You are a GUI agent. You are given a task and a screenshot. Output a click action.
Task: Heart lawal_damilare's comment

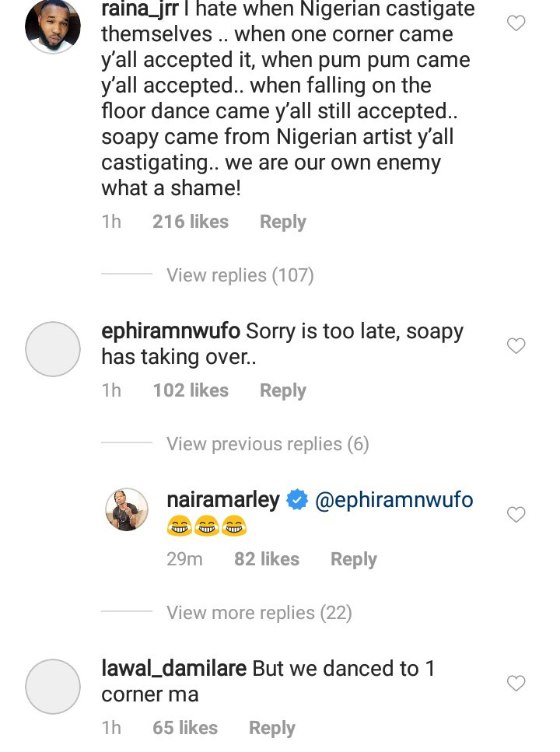tap(516, 683)
